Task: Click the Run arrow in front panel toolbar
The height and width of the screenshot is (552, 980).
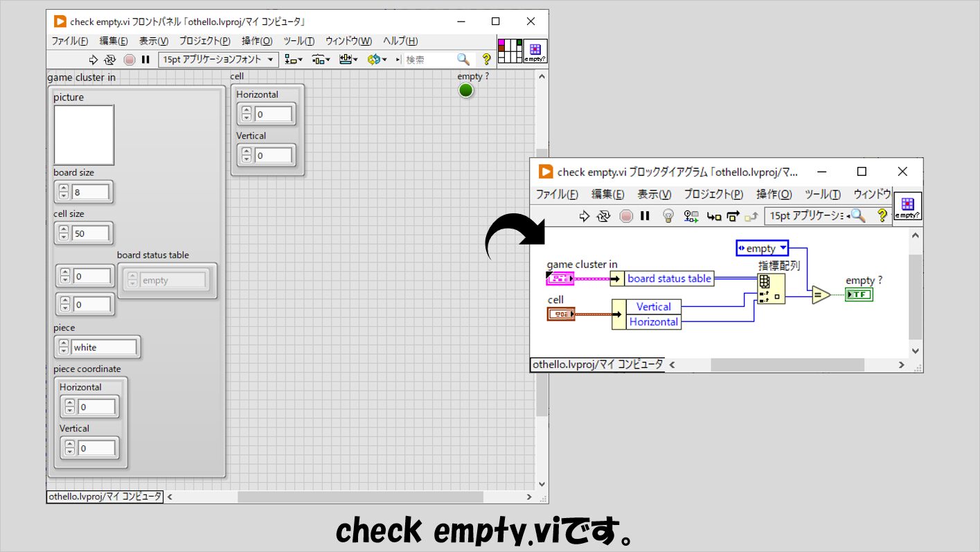Action: [x=93, y=60]
